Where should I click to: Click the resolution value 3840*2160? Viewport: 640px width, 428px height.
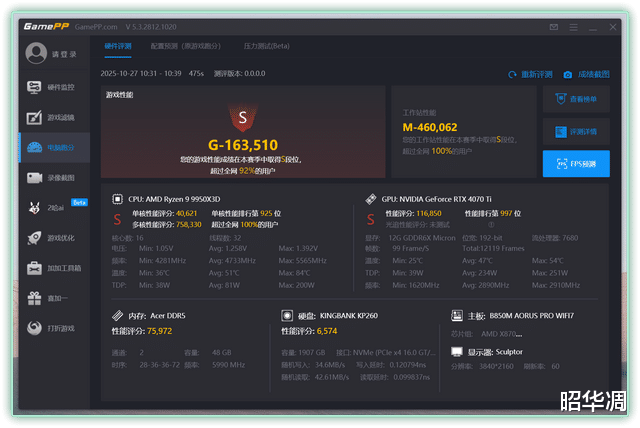(x=496, y=366)
